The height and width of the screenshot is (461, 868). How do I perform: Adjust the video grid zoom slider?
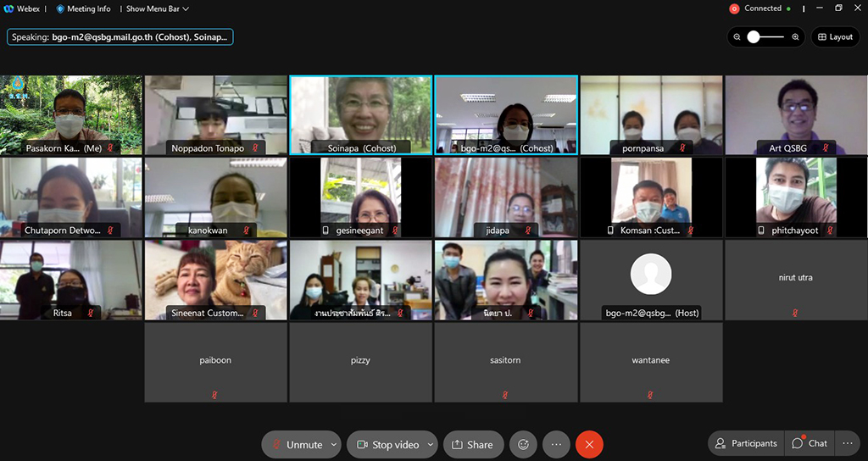(754, 37)
